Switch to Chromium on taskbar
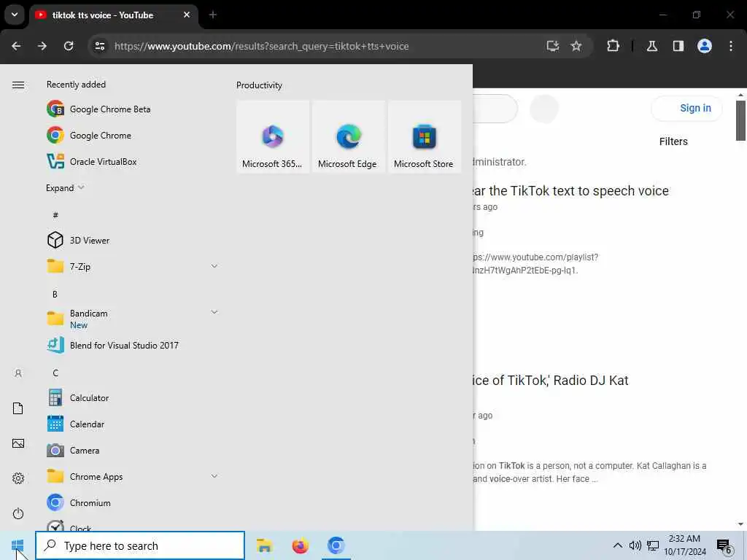747x560 pixels. tap(336, 545)
